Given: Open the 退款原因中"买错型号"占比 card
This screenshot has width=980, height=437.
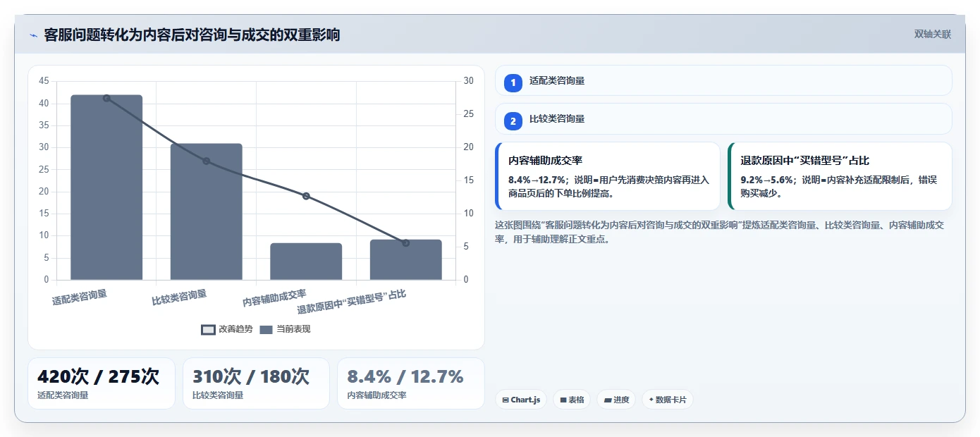Looking at the screenshot, I should point(840,176).
